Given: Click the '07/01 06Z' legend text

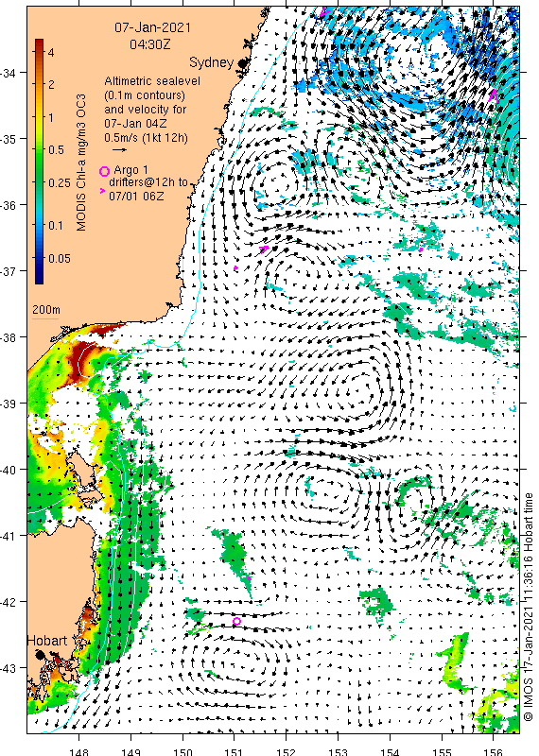Looking at the screenshot, I should click(136, 197).
